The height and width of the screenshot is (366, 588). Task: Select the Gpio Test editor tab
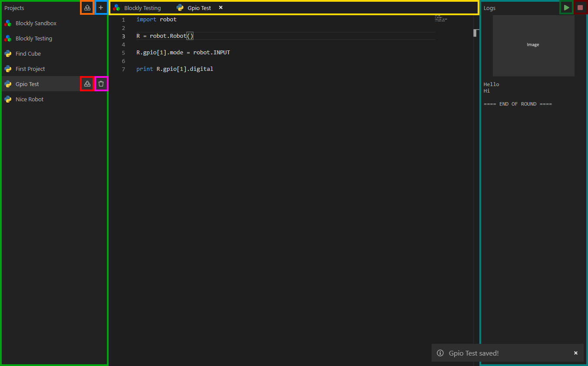[x=199, y=7]
